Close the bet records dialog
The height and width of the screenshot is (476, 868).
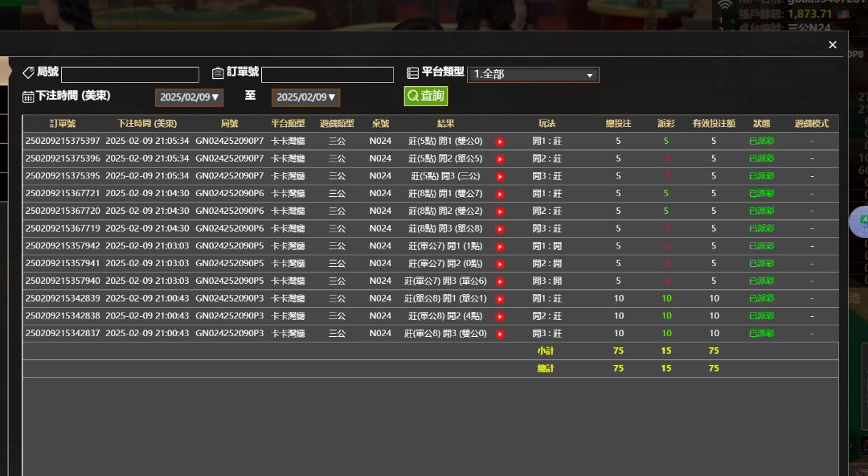(833, 45)
